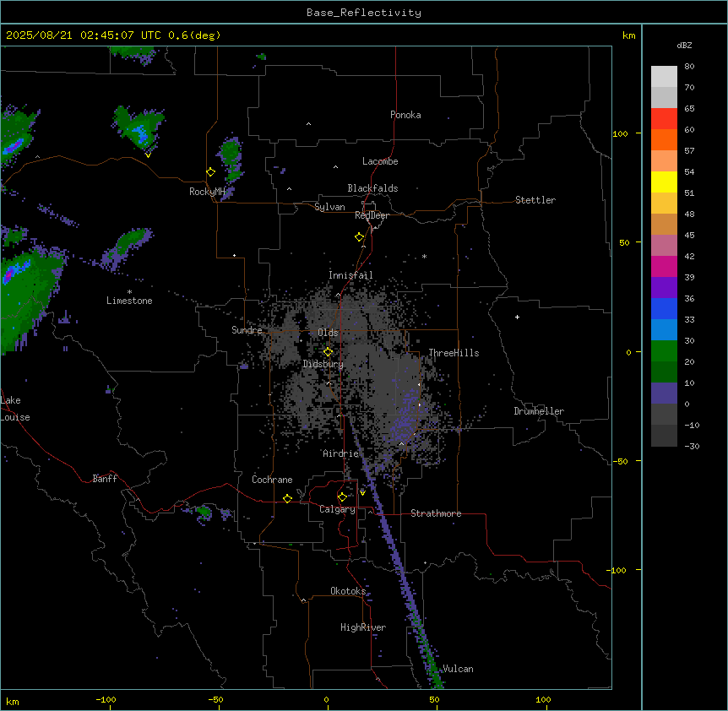Screen dimensions: 728x711
Task: Click the RedDeer city label
Action: coord(372,215)
